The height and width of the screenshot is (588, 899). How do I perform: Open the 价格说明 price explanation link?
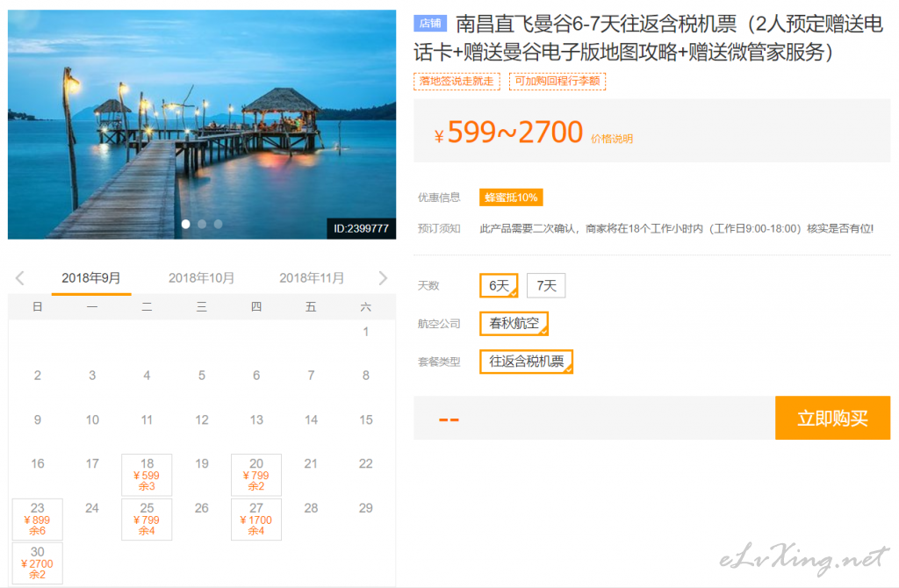click(612, 139)
